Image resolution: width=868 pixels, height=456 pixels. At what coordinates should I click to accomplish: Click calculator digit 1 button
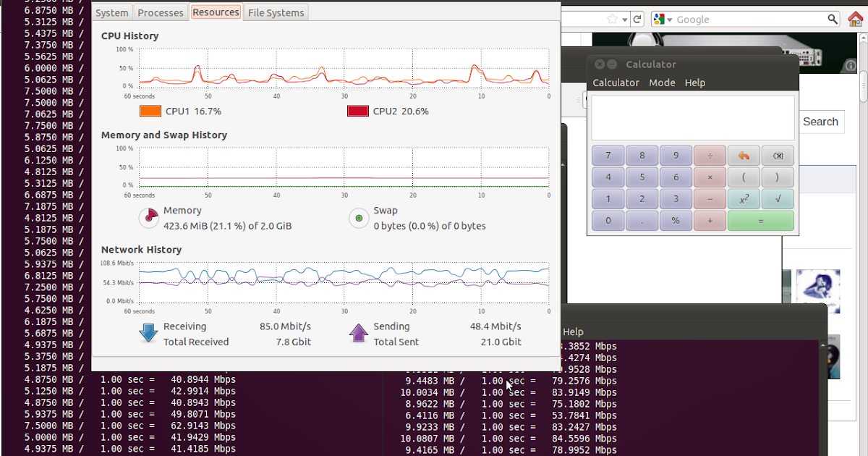(608, 199)
